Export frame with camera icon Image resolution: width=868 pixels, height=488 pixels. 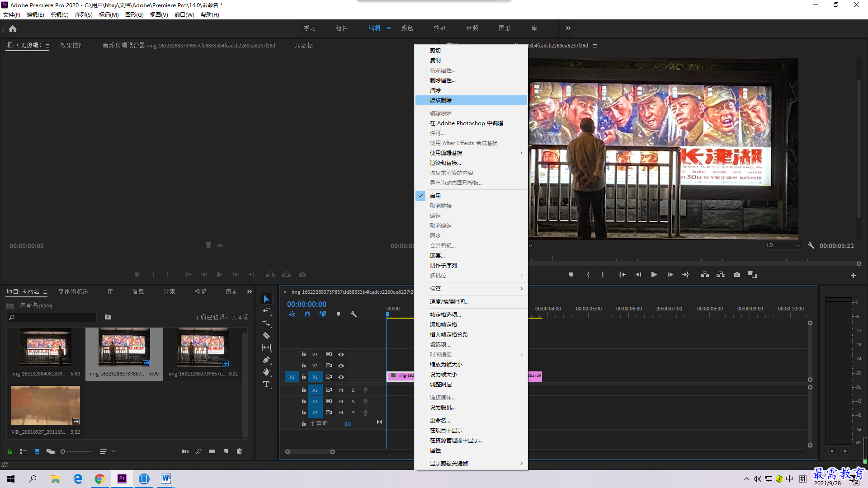click(x=737, y=275)
